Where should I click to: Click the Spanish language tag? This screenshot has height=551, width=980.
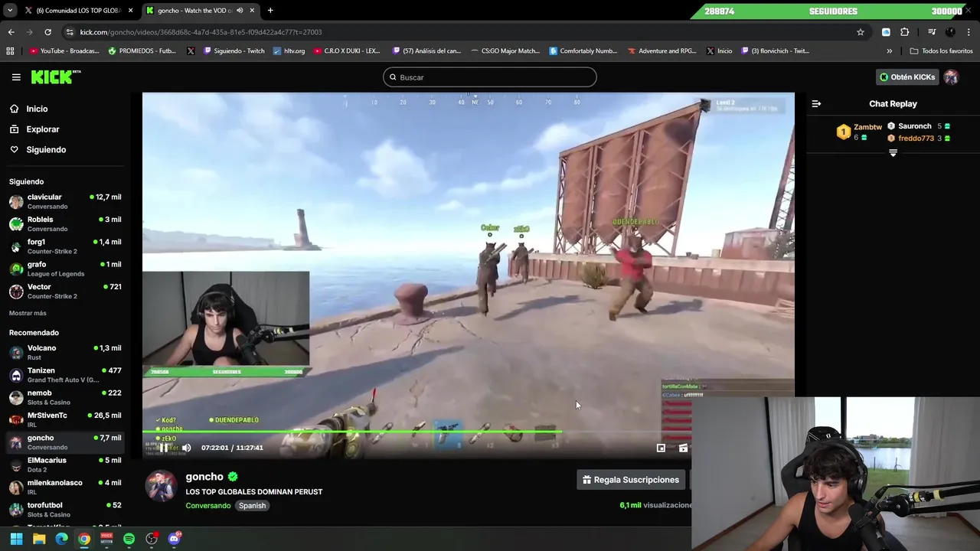(252, 505)
